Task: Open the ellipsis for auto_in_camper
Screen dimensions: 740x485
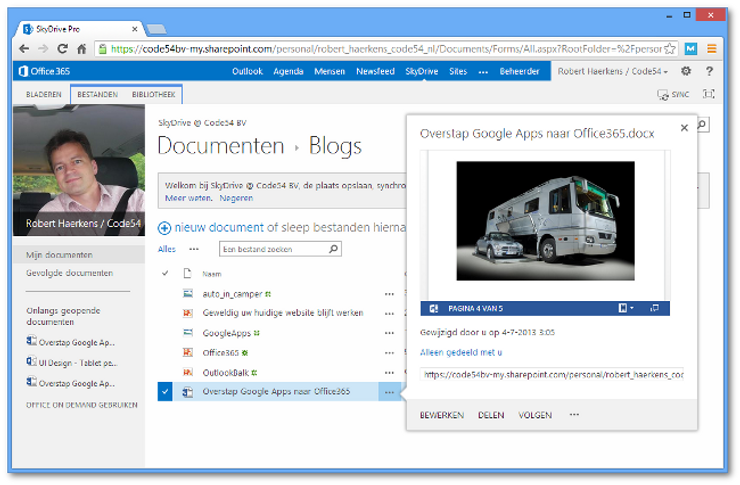Action: coord(389,294)
